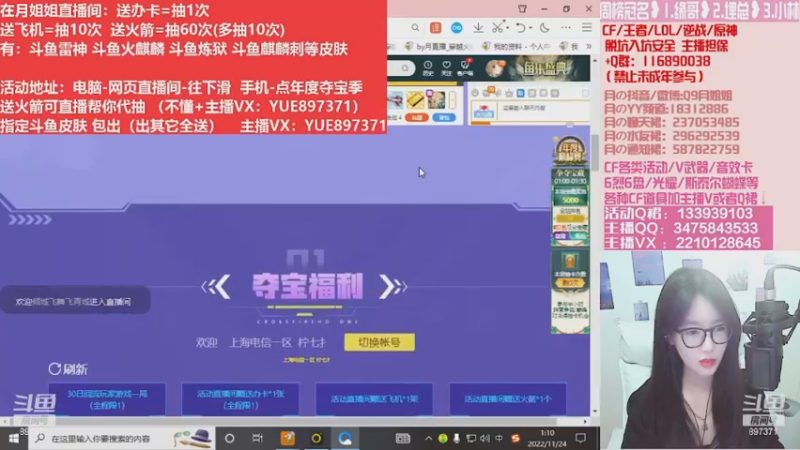Click the green 5000 panel in widget
This screenshot has height=450, width=800.
click(570, 196)
